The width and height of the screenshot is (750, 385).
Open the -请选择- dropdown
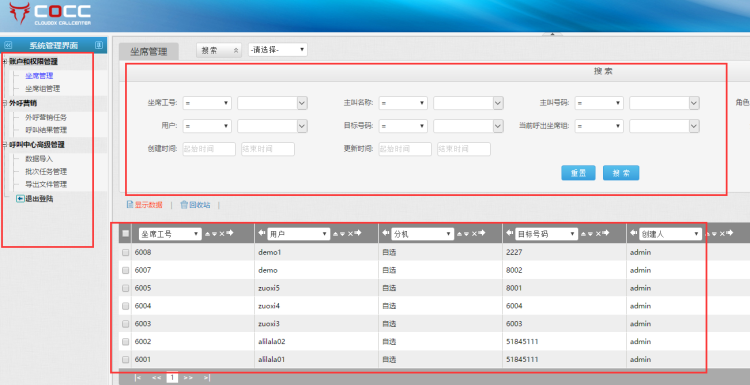click(277, 50)
